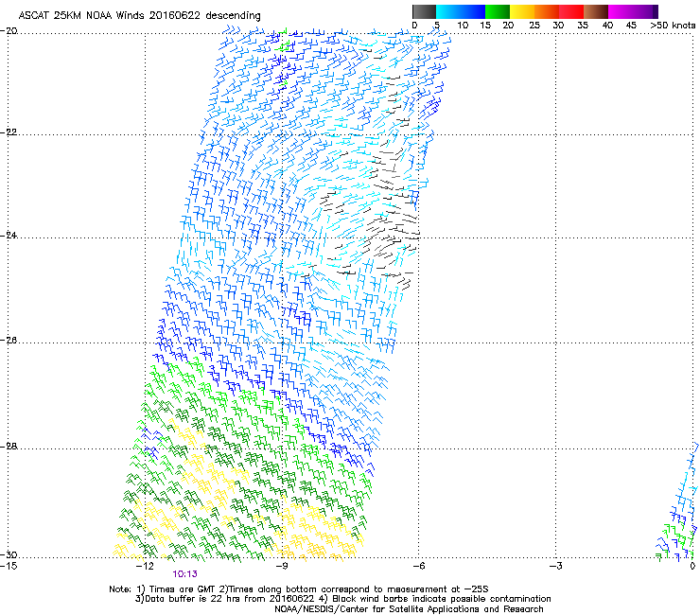The height and width of the screenshot is (615, 700).
Task: Click the brown 35-40 knots legend swatch
Action: click(x=596, y=11)
